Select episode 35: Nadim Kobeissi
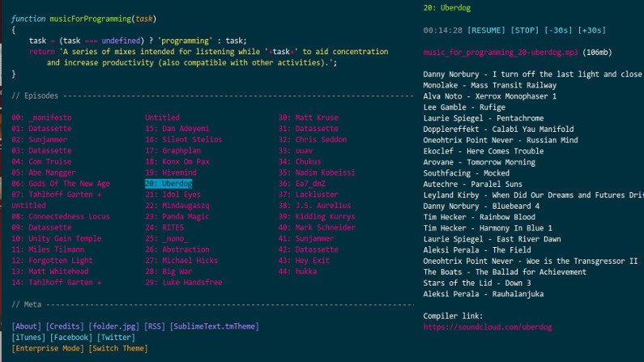Viewport: 644px width, 362px height. tap(317, 172)
